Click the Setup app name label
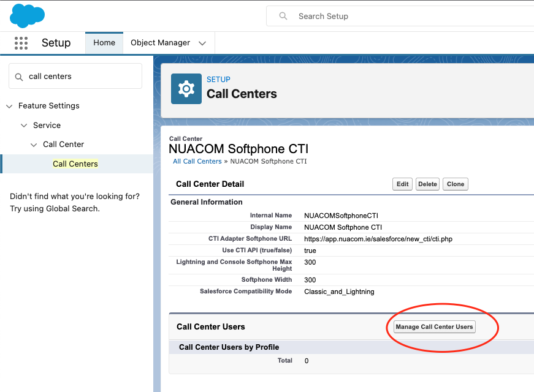The height and width of the screenshot is (392, 534). [x=56, y=43]
